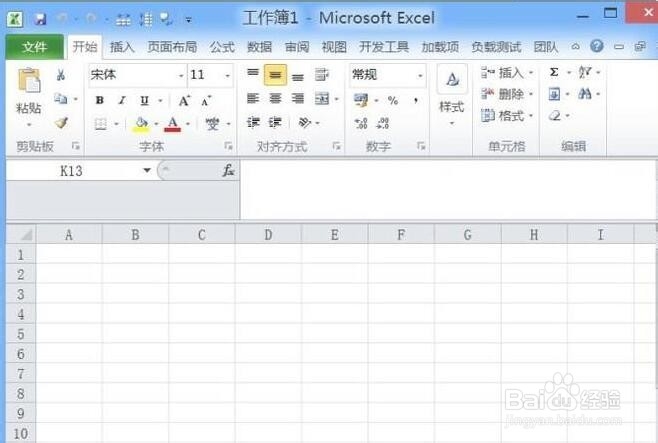Click the accounting number format icon
658x443 pixels.
[361, 100]
